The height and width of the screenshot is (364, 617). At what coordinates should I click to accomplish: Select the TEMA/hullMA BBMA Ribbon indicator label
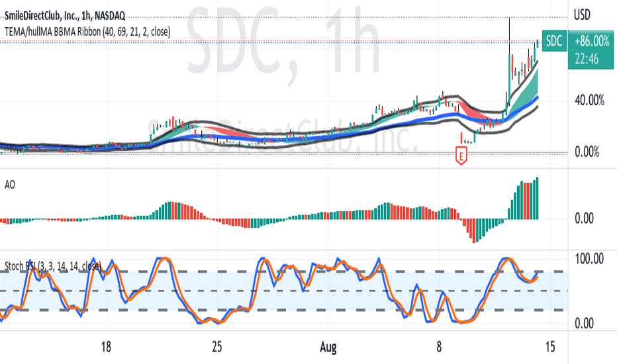pos(87,32)
